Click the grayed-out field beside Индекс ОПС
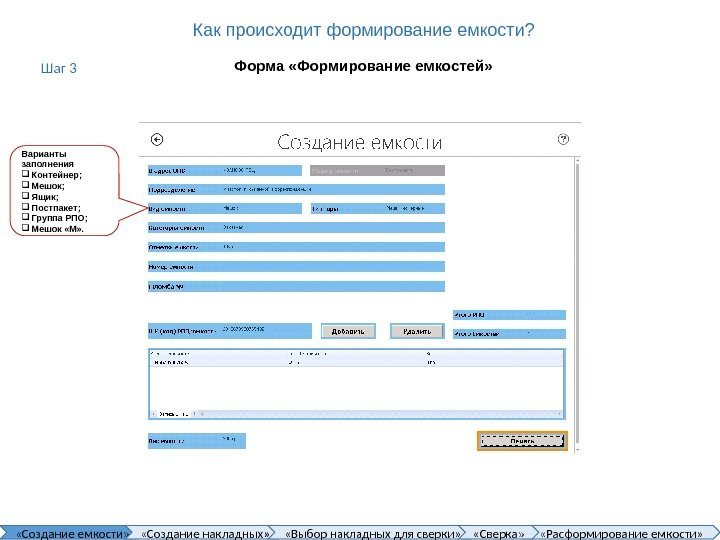The image size is (720, 540). tap(377, 170)
